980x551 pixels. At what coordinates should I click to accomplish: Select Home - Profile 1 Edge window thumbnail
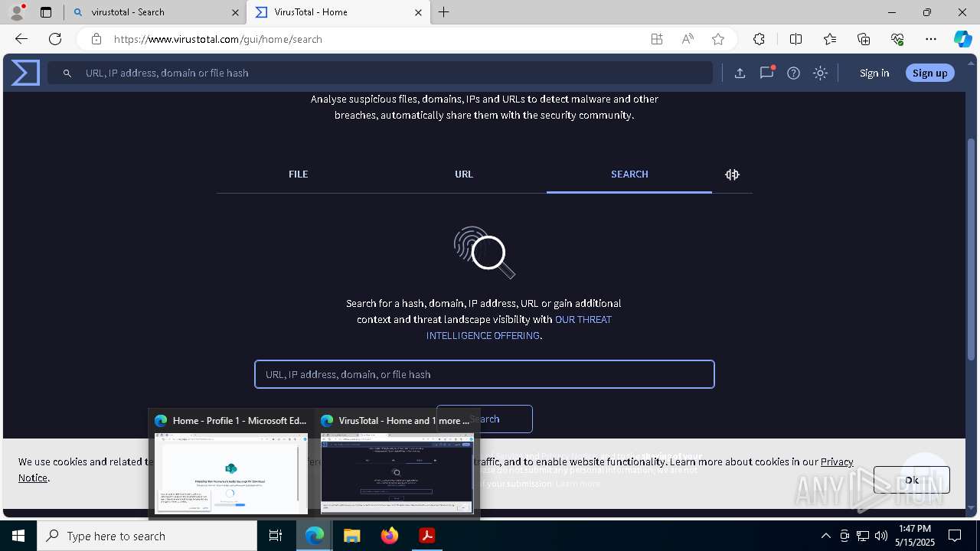[231, 463]
